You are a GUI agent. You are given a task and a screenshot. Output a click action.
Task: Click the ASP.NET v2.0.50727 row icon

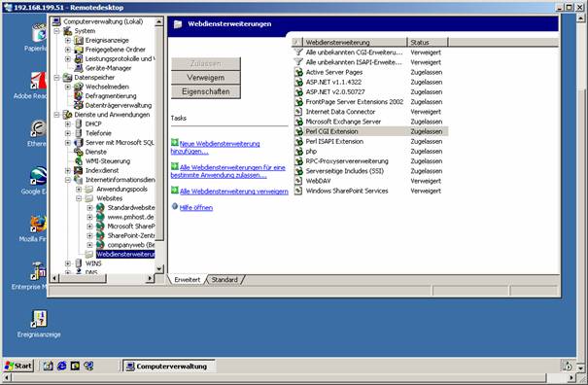pos(298,92)
